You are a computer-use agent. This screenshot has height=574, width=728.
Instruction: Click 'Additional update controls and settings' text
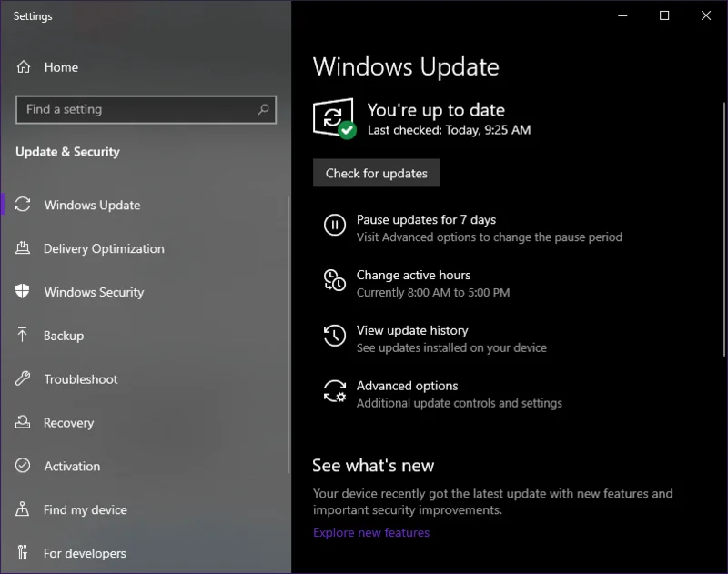(x=460, y=403)
